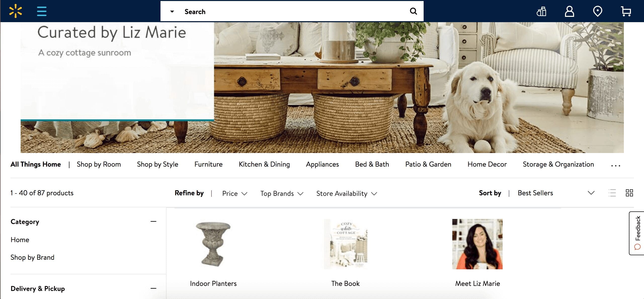
Task: Open the Shop by Style menu
Action: pyautogui.click(x=157, y=164)
